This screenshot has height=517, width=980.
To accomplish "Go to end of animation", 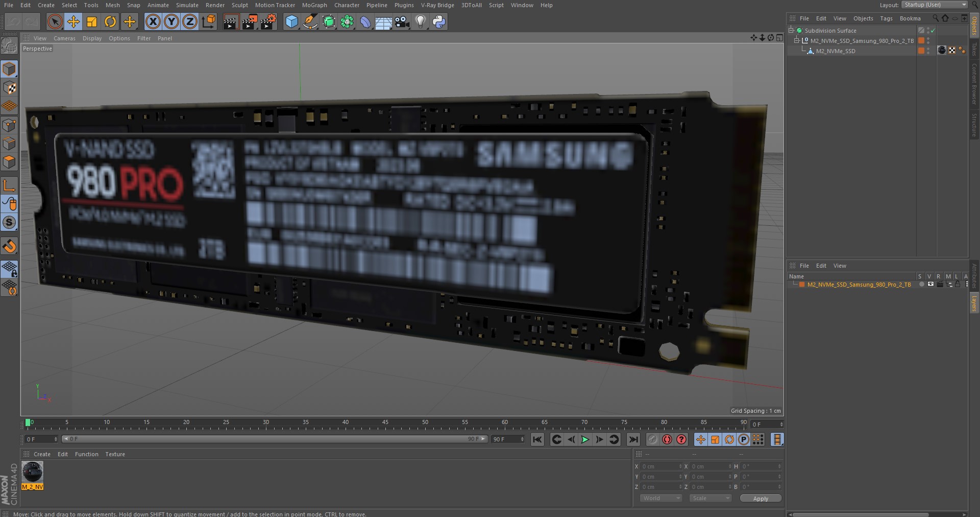I will [x=633, y=439].
